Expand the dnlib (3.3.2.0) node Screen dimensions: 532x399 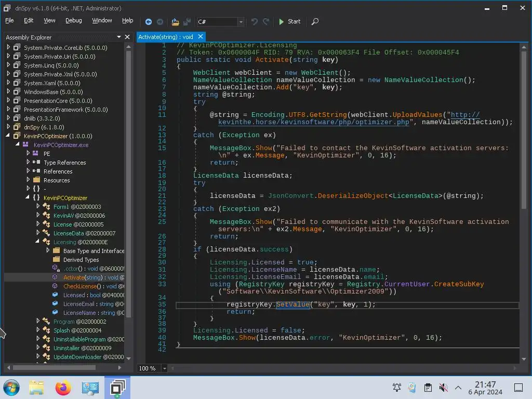tap(8, 118)
